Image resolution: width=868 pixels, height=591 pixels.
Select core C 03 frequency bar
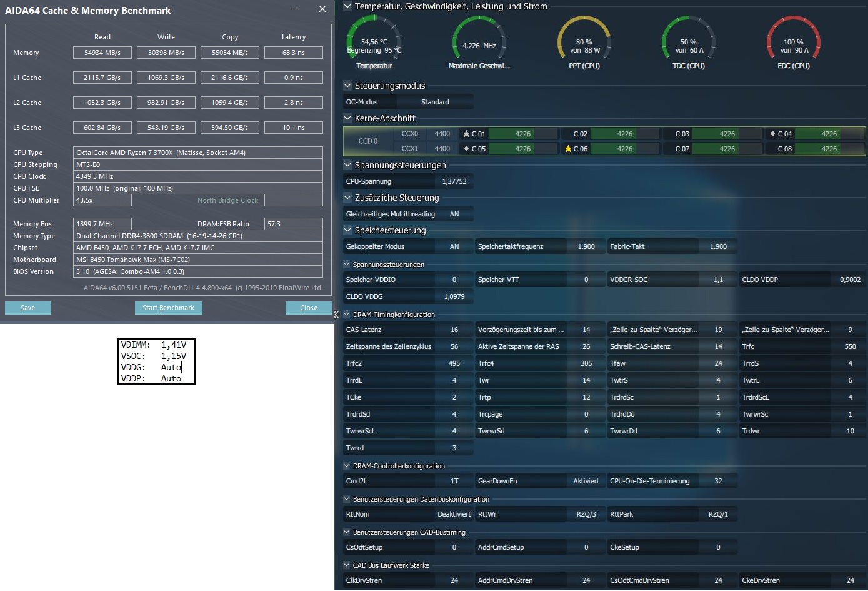click(x=727, y=134)
